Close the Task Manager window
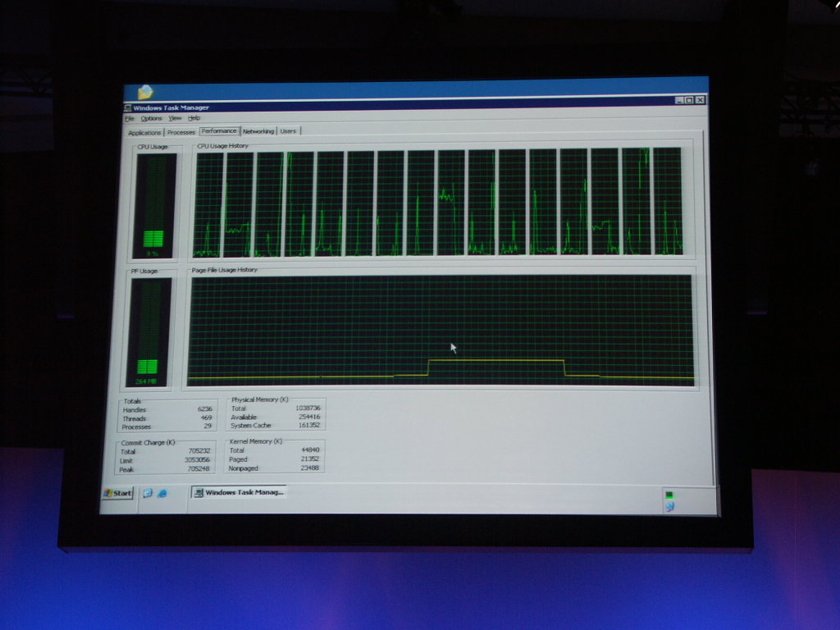Screen dimensions: 840x630 (700, 100)
